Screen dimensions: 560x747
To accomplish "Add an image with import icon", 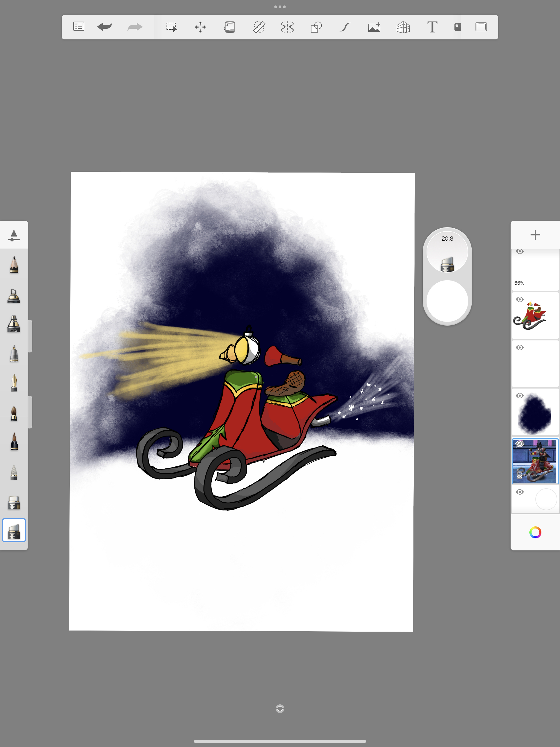I will click(x=374, y=27).
